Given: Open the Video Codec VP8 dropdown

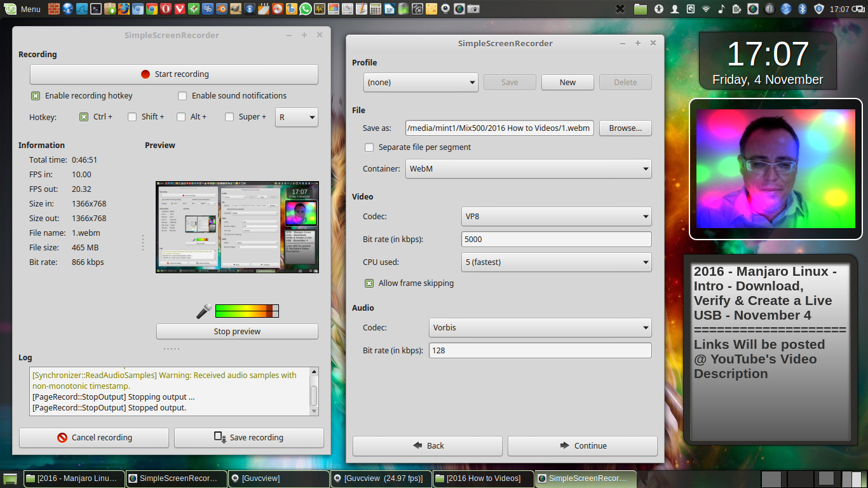Looking at the screenshot, I should pos(557,216).
